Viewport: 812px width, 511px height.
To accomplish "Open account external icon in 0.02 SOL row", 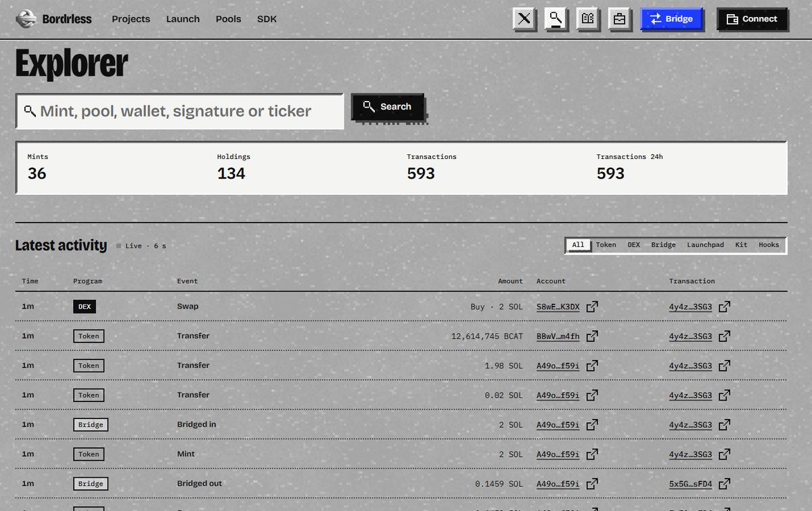I will (x=592, y=395).
